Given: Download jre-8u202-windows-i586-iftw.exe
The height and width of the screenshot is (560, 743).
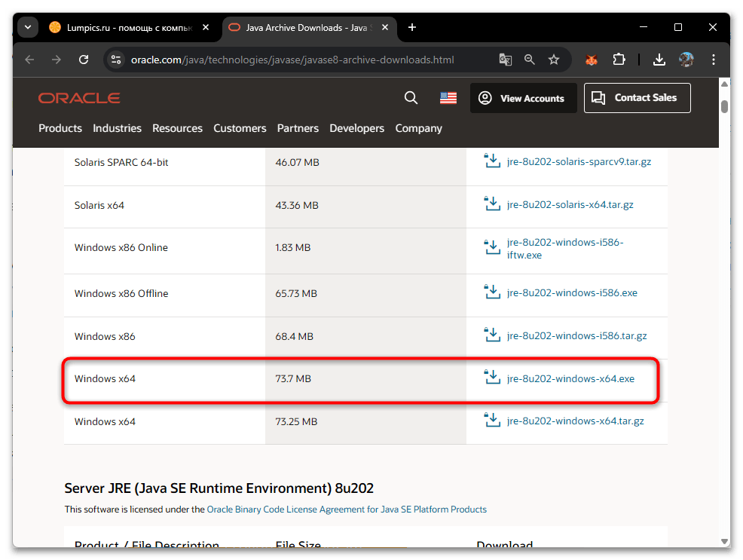Looking at the screenshot, I should 565,249.
